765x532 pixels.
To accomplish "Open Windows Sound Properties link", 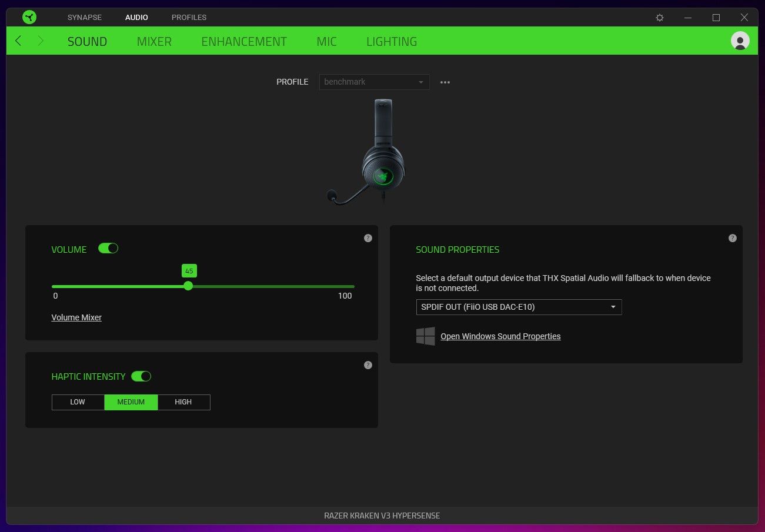I will 500,336.
